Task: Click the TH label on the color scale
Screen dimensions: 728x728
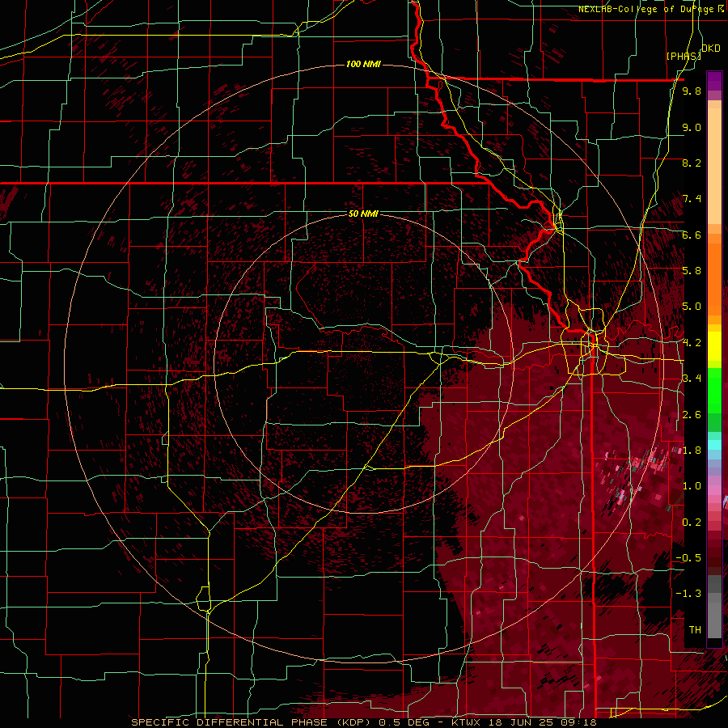Action: (695, 630)
